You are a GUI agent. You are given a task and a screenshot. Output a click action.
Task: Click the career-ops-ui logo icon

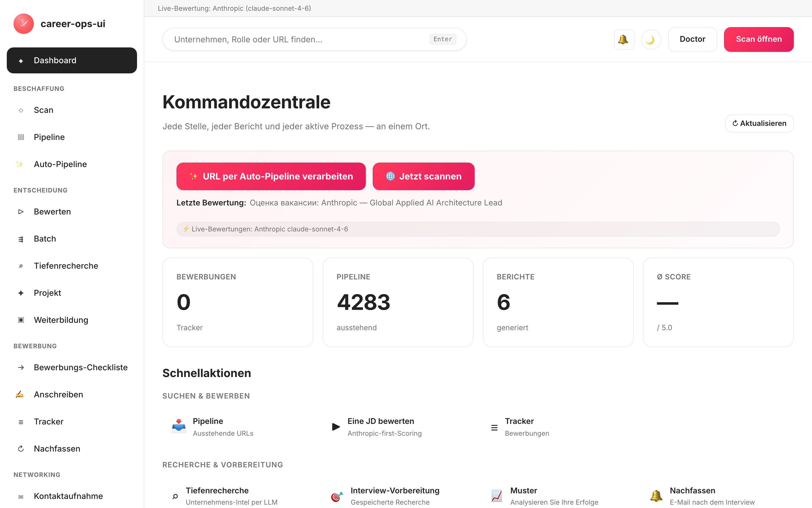point(23,24)
